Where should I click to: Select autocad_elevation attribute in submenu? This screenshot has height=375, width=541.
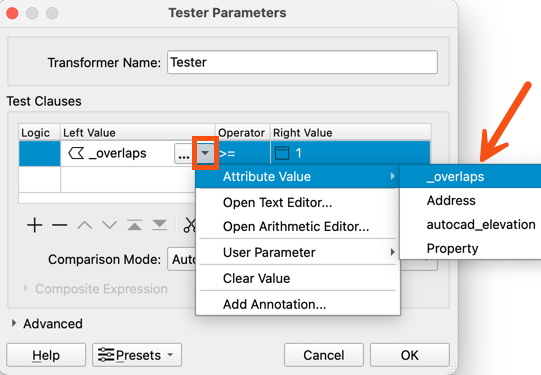pos(471,225)
